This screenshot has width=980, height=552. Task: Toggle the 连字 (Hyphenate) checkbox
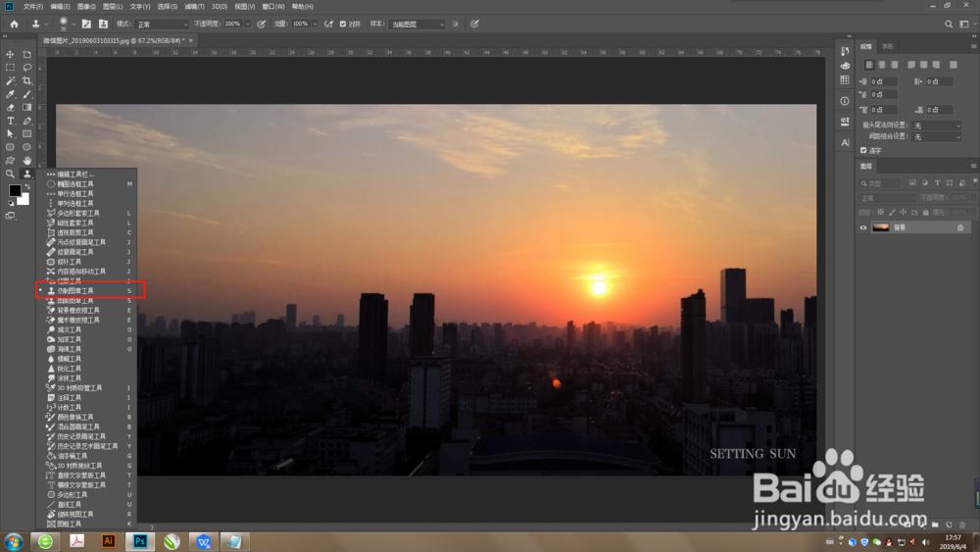[x=863, y=150]
